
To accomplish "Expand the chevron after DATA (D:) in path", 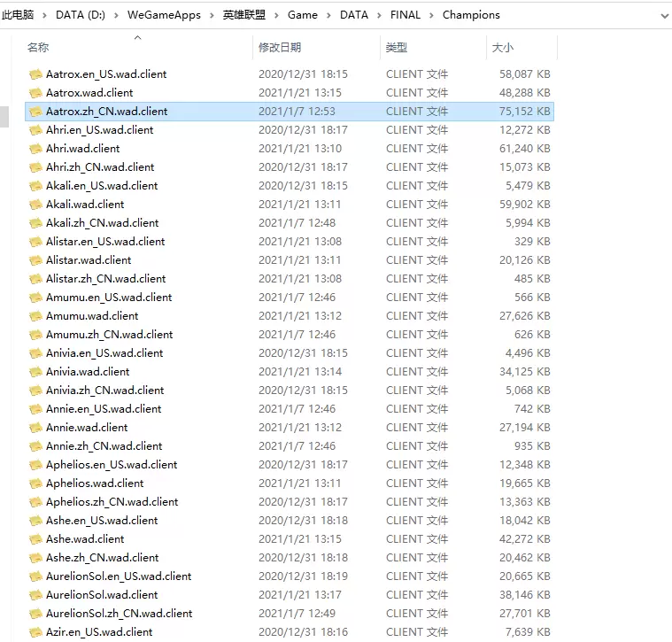I will [x=116, y=15].
